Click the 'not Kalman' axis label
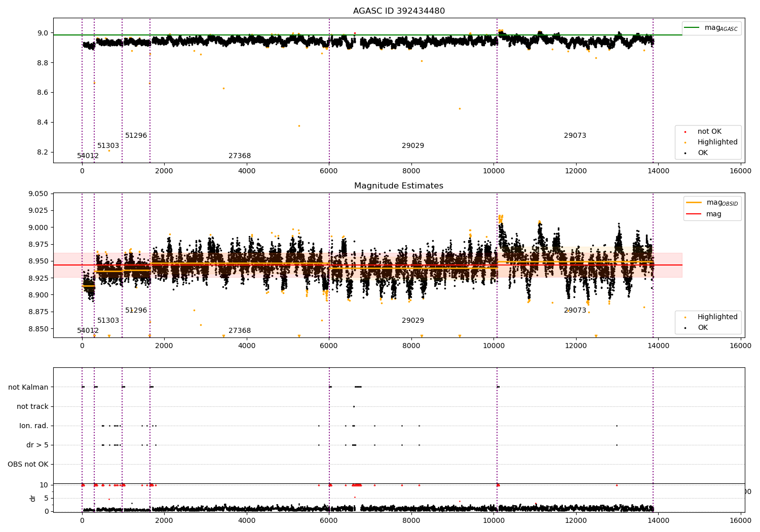The width and height of the screenshot is (760, 532). click(28, 388)
